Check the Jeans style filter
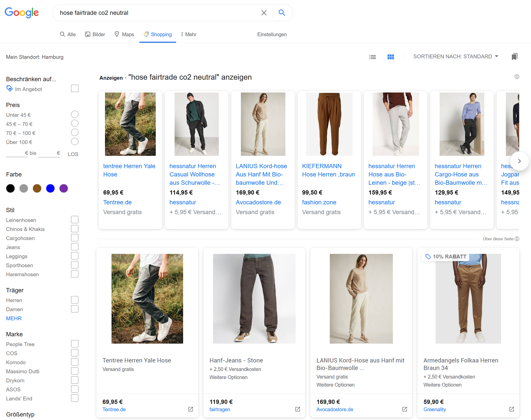 coord(75,247)
